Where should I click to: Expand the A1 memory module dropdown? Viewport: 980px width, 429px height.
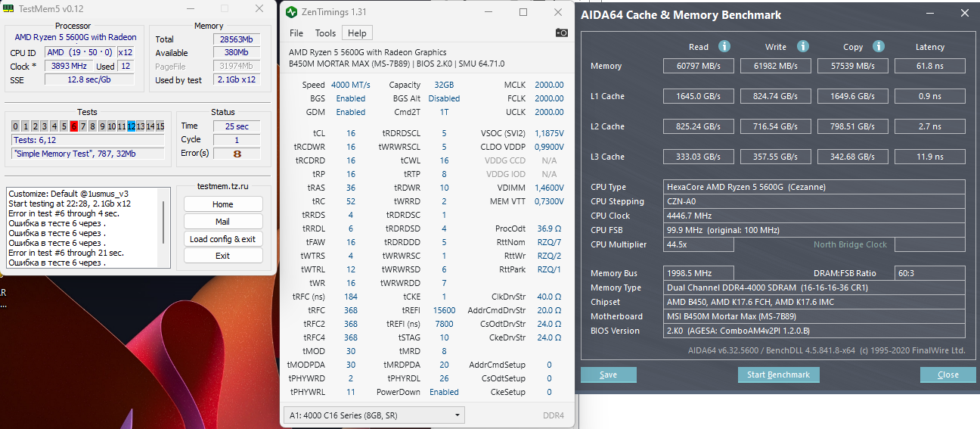374,415
